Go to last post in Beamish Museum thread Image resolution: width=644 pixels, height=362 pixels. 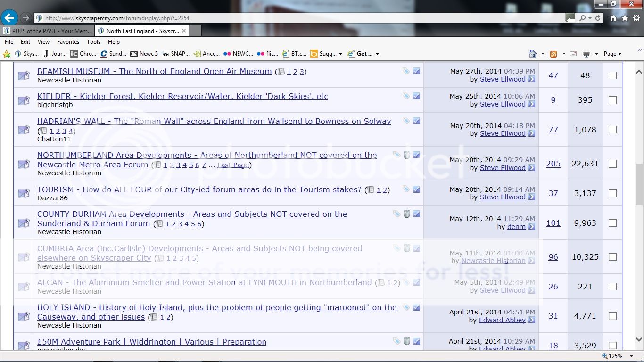coord(531,79)
